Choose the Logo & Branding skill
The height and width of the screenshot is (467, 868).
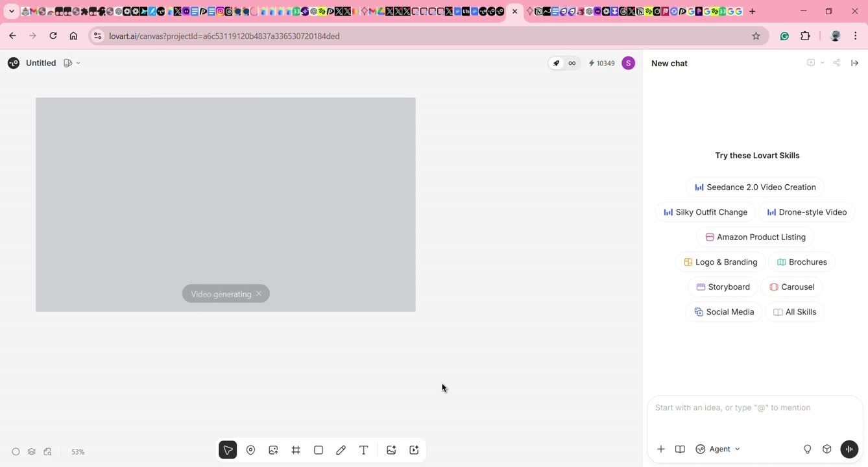[720, 262]
